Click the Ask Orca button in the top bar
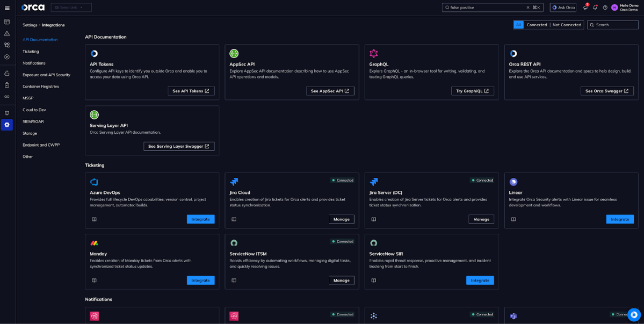The height and width of the screenshot is (324, 644). click(562, 7)
